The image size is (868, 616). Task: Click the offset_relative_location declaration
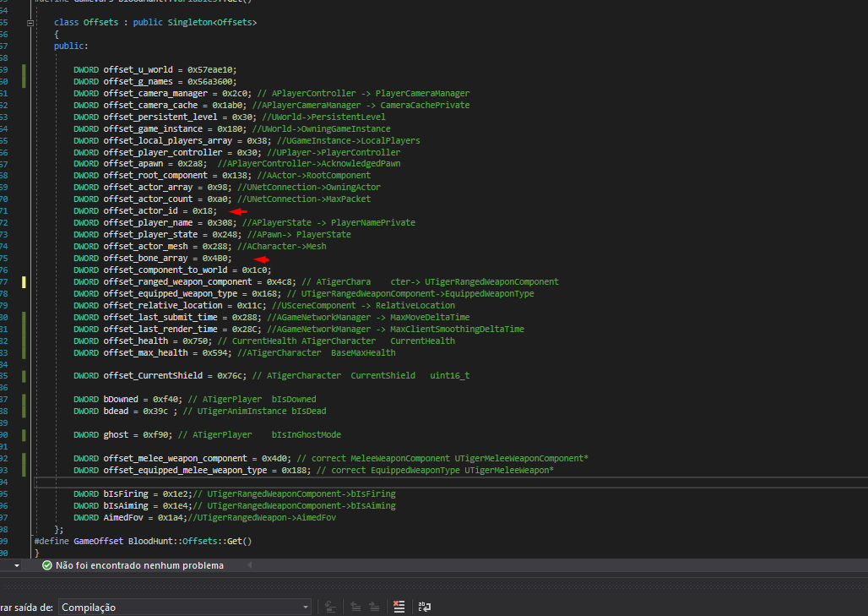pyautogui.click(x=170, y=306)
